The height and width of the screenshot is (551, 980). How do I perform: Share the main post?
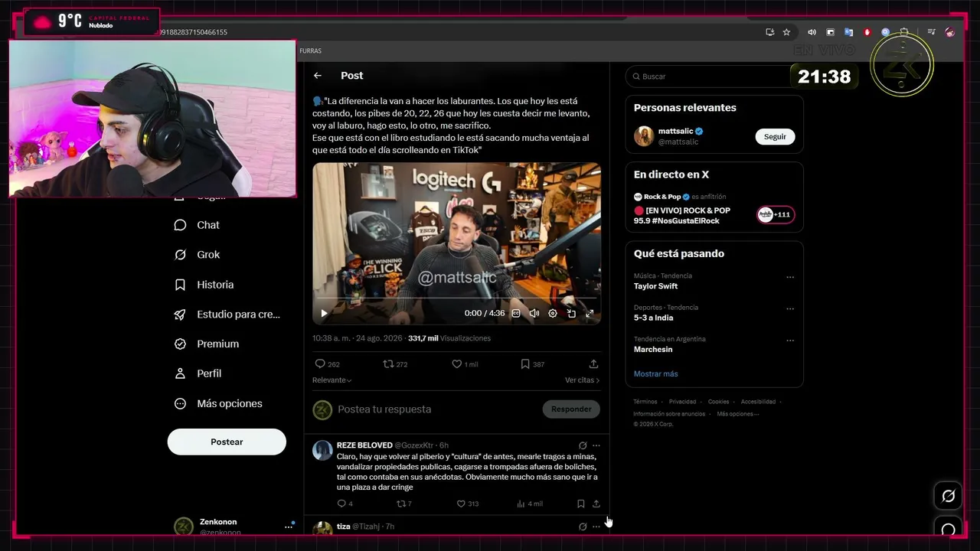[593, 364]
